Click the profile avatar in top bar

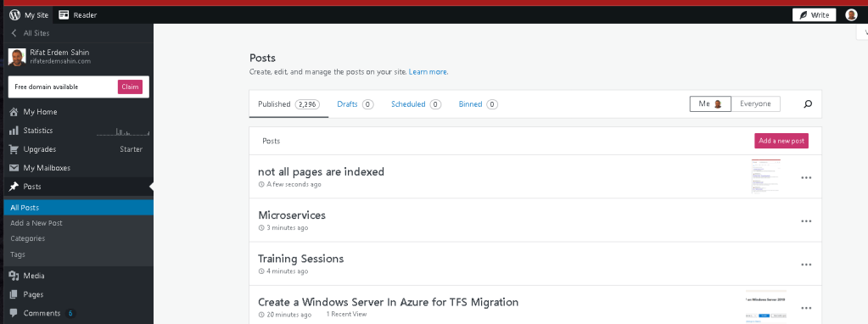click(x=851, y=15)
